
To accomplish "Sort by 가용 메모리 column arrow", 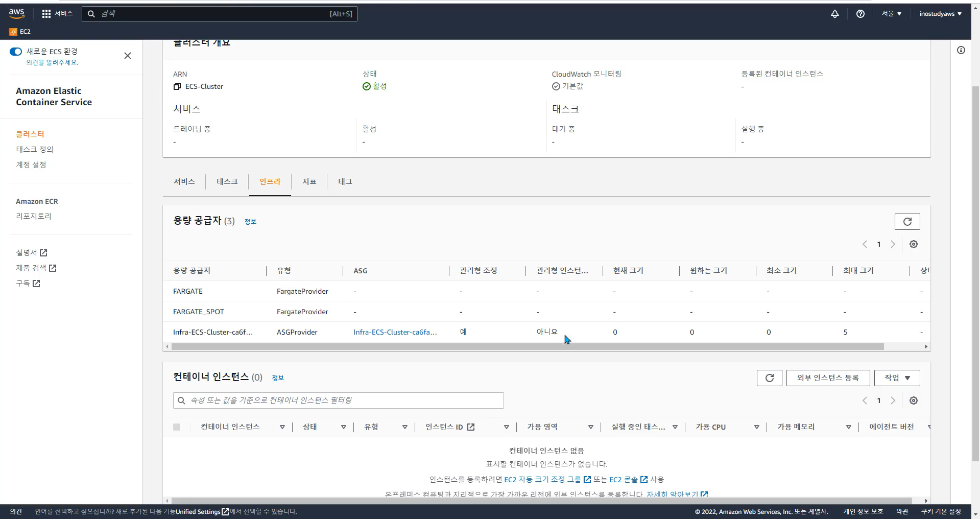I will 848,427.
